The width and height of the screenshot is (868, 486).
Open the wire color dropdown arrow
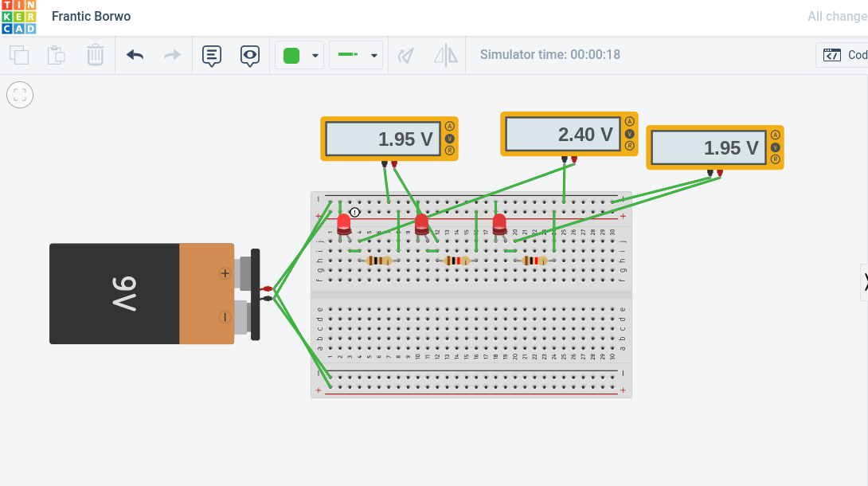315,55
